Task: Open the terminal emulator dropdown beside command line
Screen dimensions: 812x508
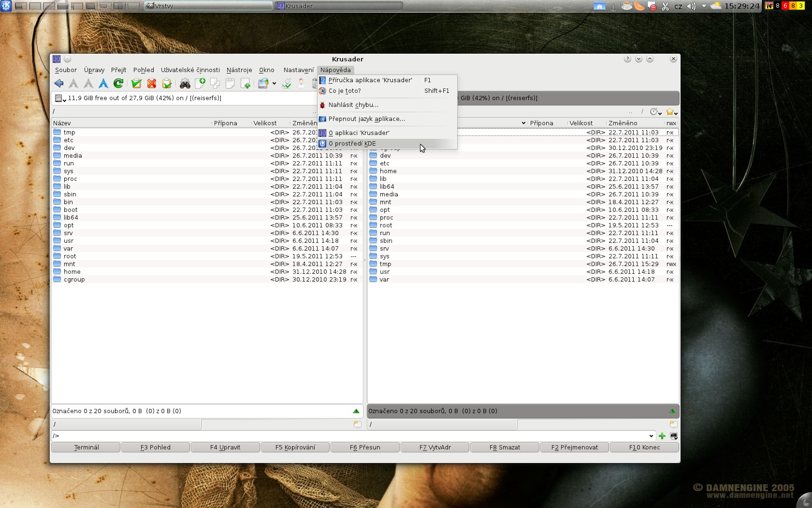Action: (x=674, y=436)
